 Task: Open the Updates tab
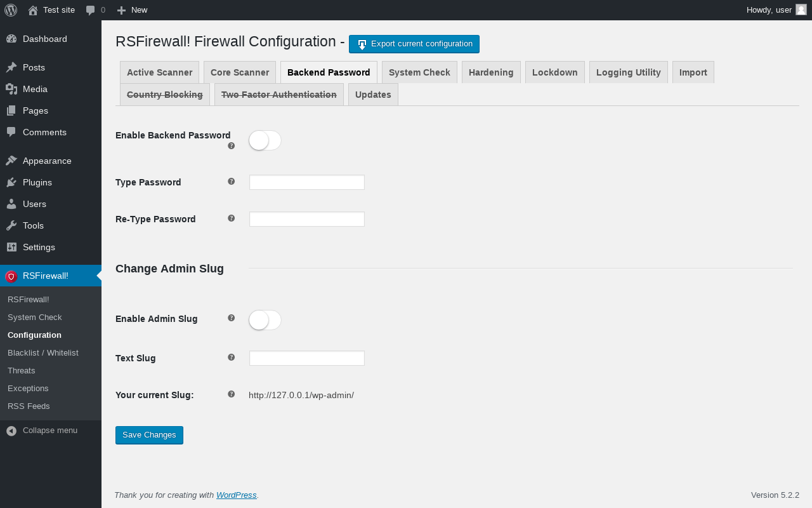coord(373,95)
